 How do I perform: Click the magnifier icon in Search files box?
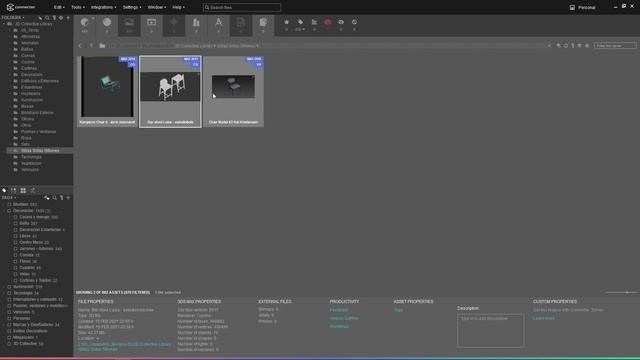tap(207, 7)
